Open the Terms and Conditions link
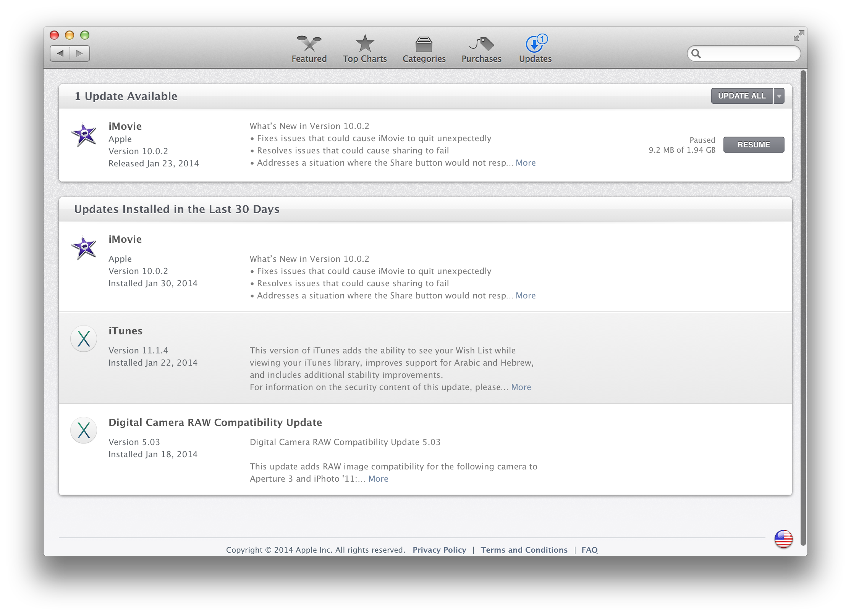 tap(524, 550)
